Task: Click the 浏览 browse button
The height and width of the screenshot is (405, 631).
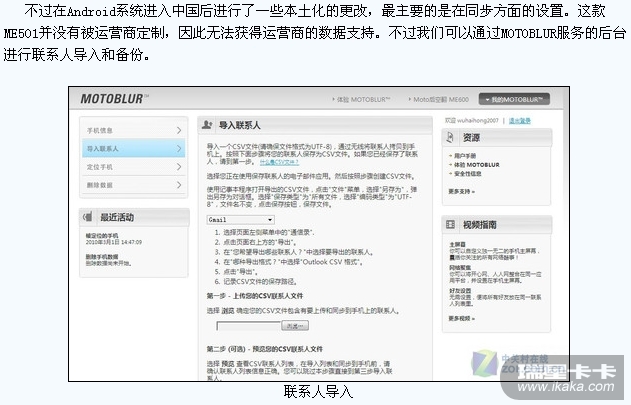Action: pyautogui.click(x=295, y=326)
